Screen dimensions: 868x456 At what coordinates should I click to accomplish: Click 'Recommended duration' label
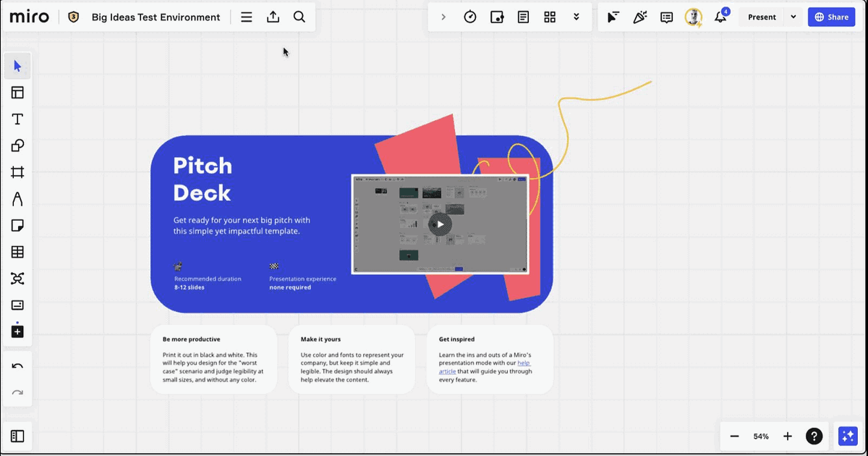click(208, 279)
